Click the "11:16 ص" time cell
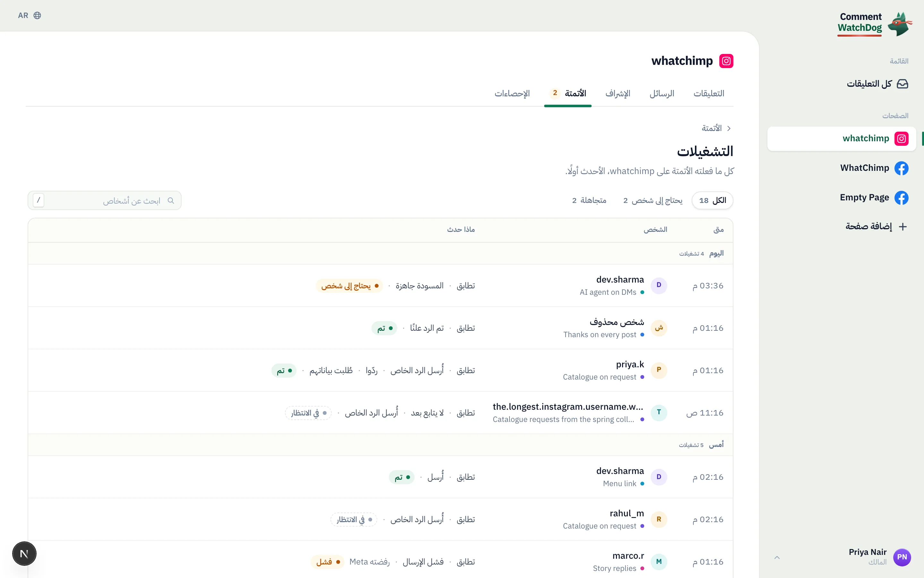This screenshot has height=578, width=924. tap(705, 413)
